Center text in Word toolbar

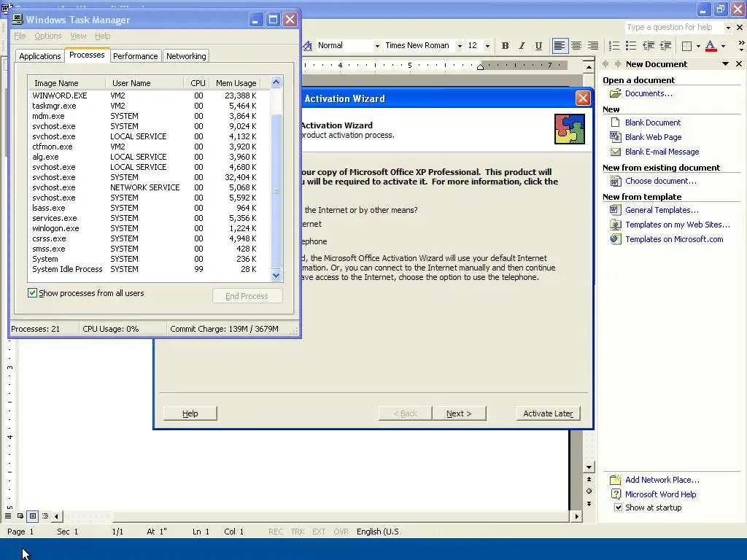(x=576, y=46)
